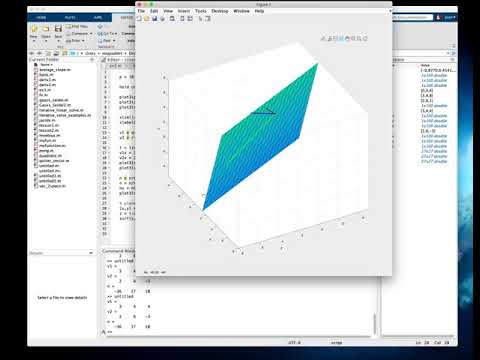Click Command Window vertical scrollbar
Screen dimensions: 480x360
(x=375, y=323)
